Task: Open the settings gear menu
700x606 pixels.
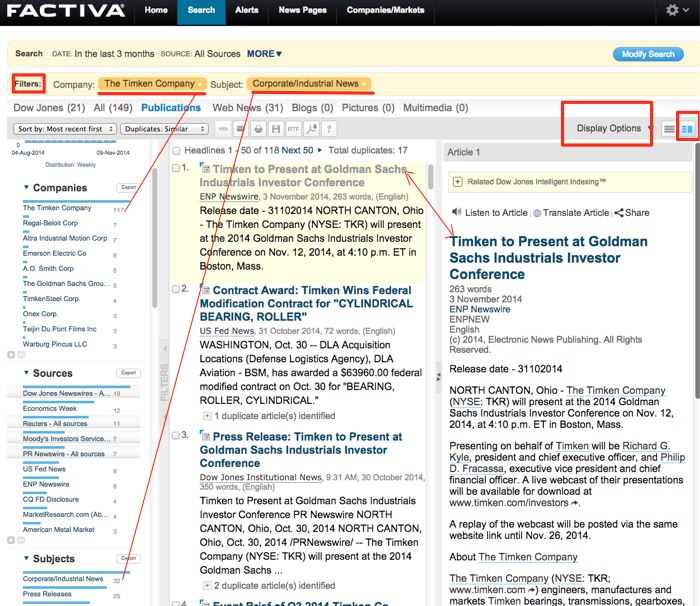Action: pyautogui.click(x=676, y=10)
